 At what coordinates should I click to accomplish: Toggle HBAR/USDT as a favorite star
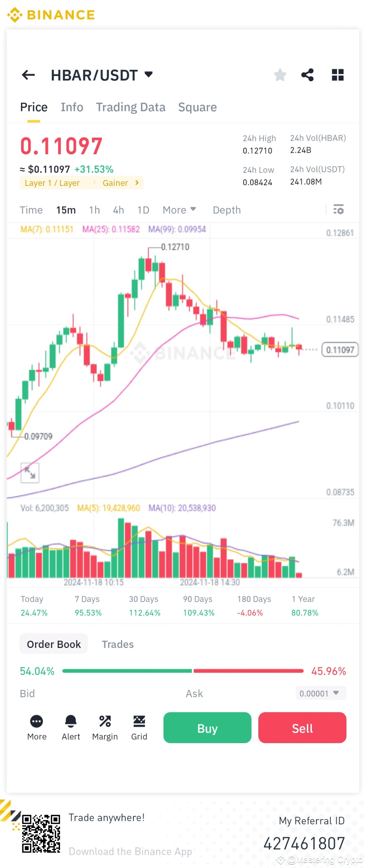coord(280,75)
